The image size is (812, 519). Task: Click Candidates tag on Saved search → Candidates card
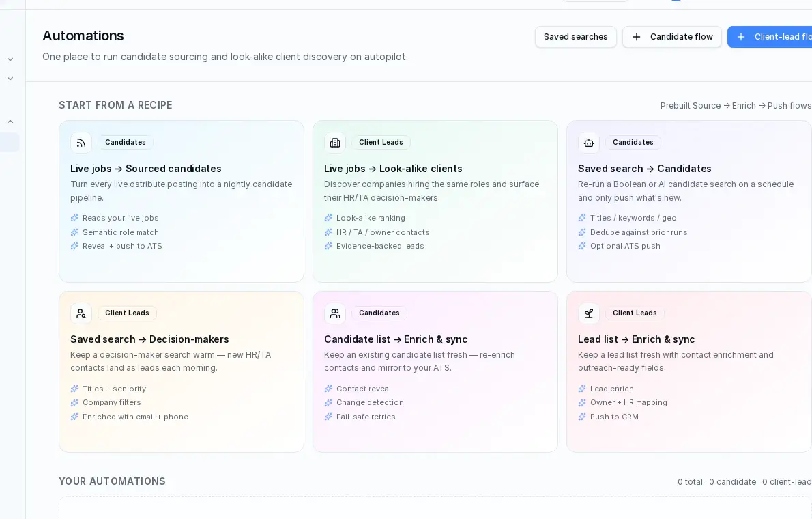[633, 143]
